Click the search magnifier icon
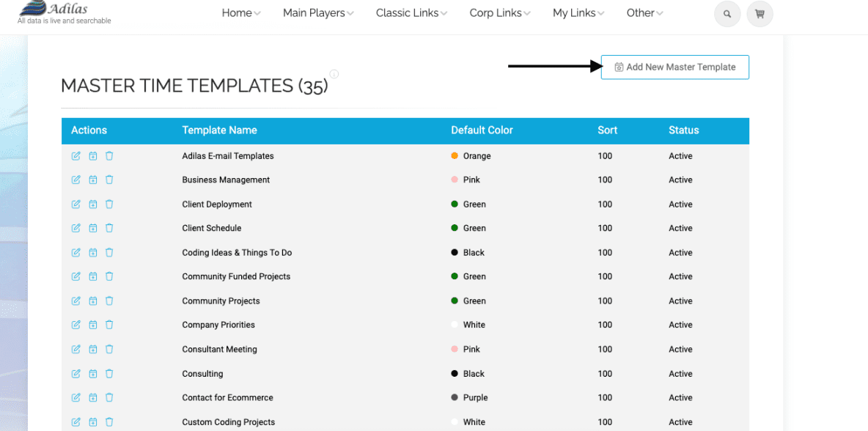 727,15
